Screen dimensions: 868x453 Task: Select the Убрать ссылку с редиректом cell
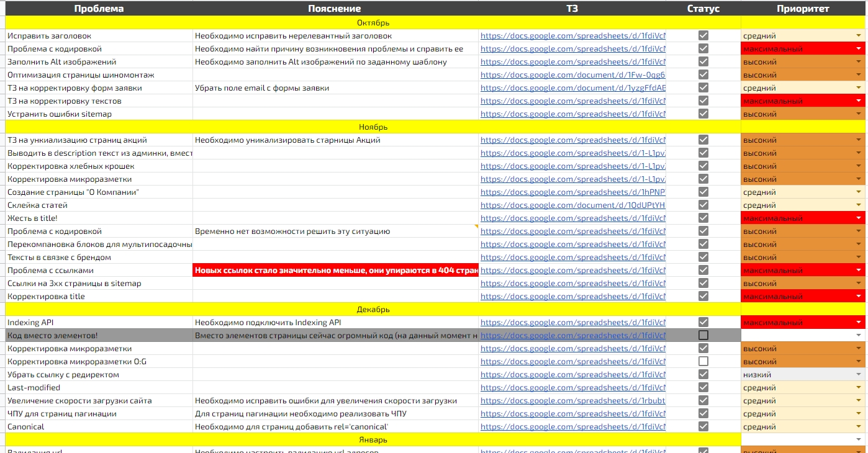pyautogui.click(x=99, y=375)
